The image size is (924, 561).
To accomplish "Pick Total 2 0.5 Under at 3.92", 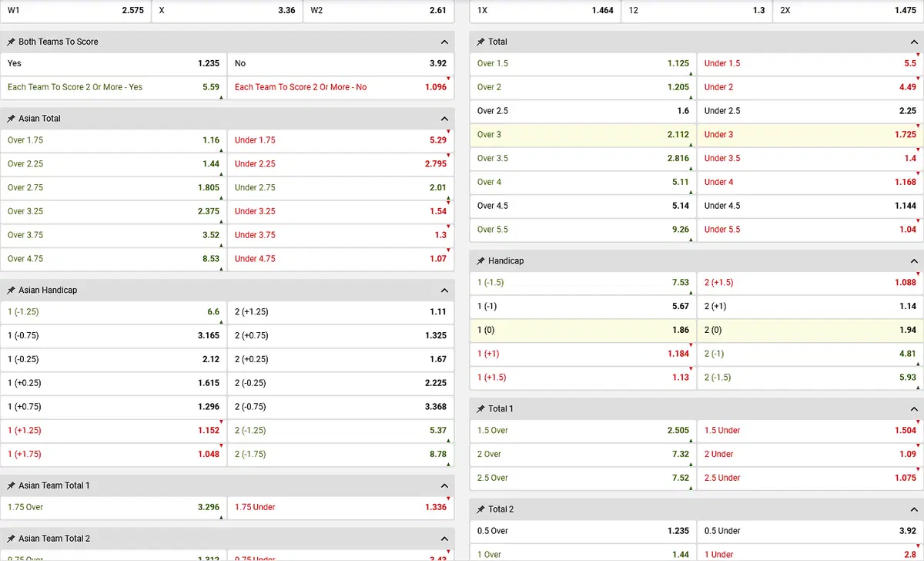I will pyautogui.click(x=811, y=532).
